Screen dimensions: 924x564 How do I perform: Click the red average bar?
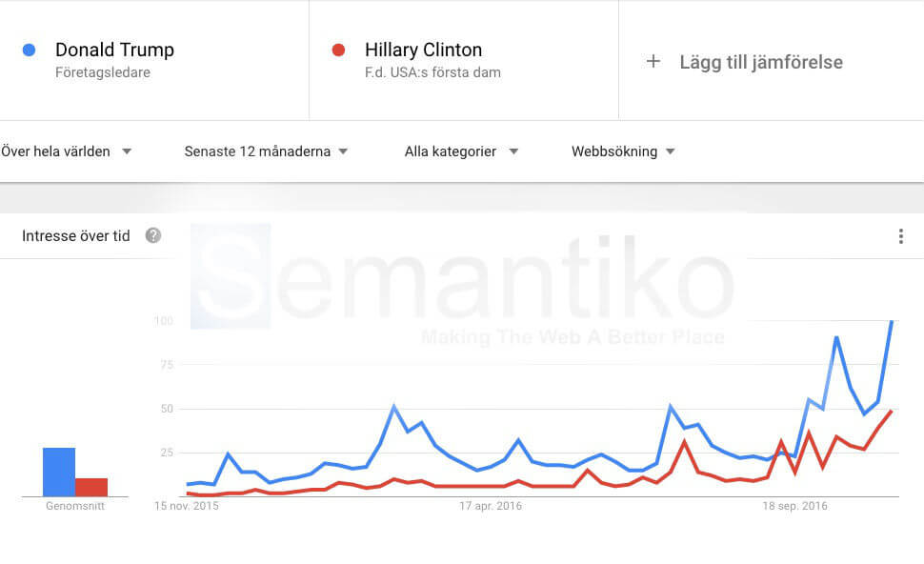[91, 487]
